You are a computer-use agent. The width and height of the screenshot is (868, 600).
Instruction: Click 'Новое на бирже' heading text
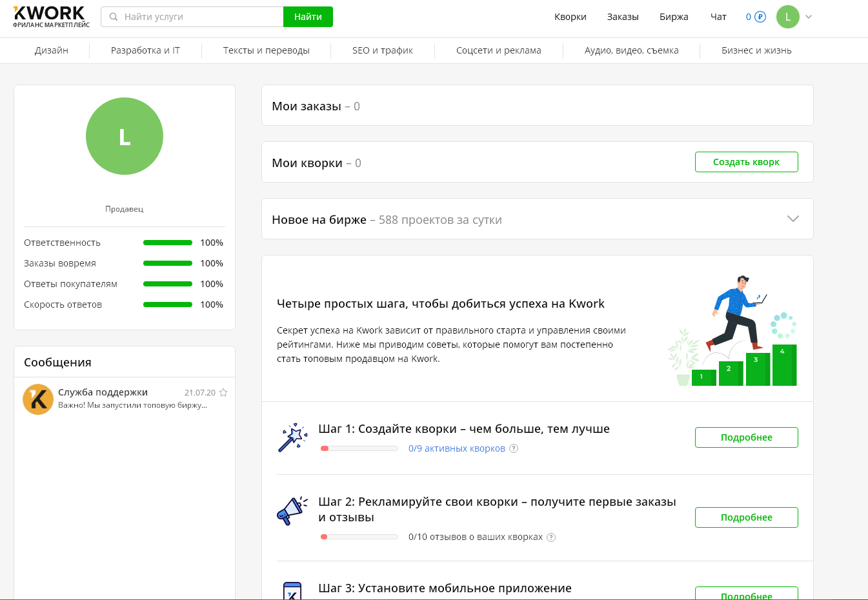(x=319, y=219)
